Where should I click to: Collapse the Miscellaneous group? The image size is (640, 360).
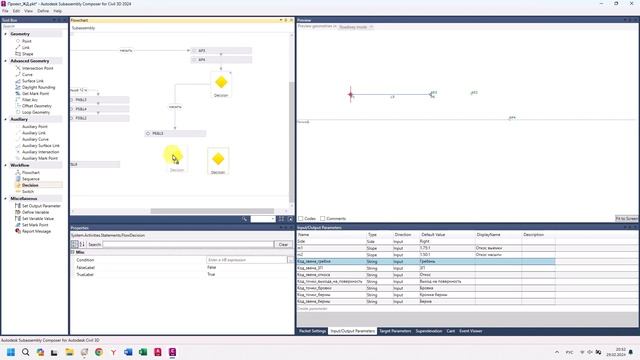[5, 198]
